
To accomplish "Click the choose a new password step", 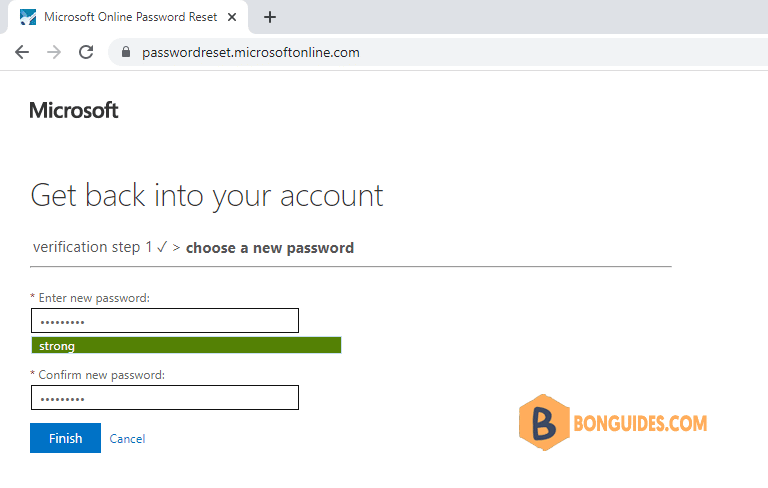I will 270,248.
